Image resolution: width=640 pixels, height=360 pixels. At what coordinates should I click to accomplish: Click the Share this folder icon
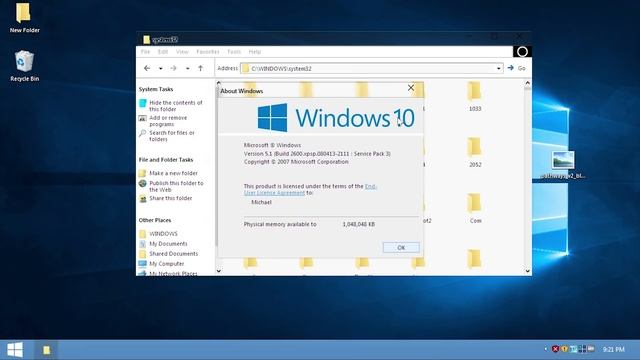click(142, 199)
